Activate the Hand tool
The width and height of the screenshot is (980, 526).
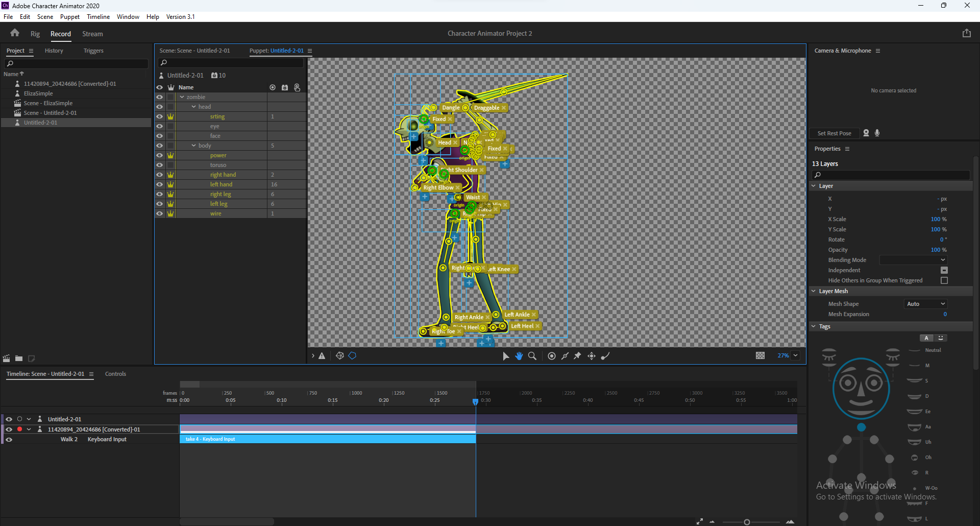coord(519,356)
